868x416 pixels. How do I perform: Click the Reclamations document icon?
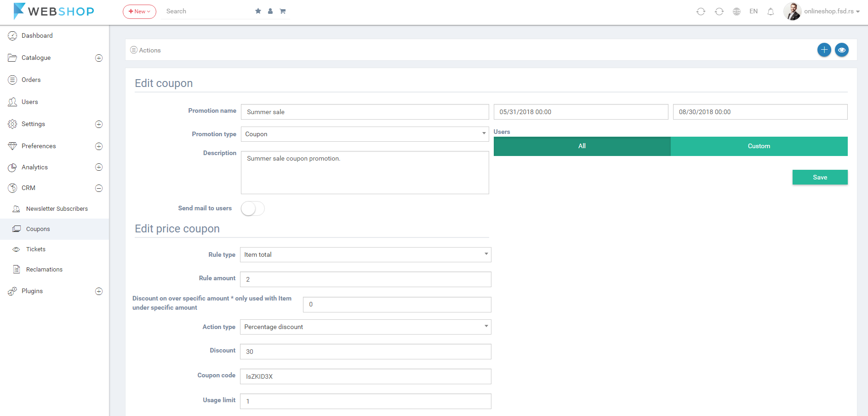click(x=17, y=269)
